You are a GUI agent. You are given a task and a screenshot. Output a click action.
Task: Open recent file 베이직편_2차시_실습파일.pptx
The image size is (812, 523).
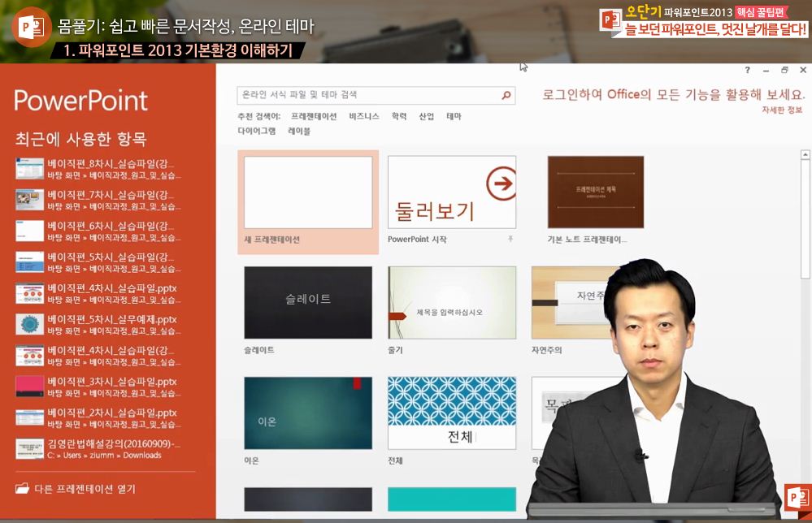click(98, 417)
